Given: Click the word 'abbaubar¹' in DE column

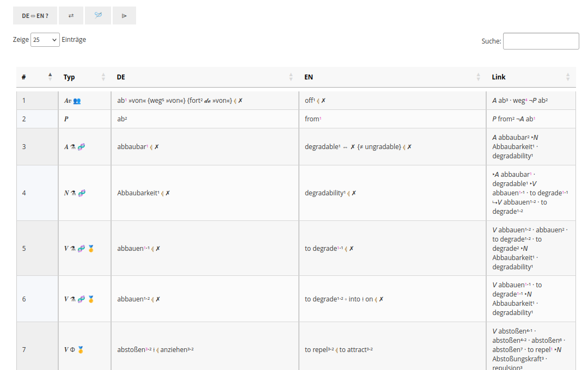Looking at the screenshot, I should pos(133,147).
